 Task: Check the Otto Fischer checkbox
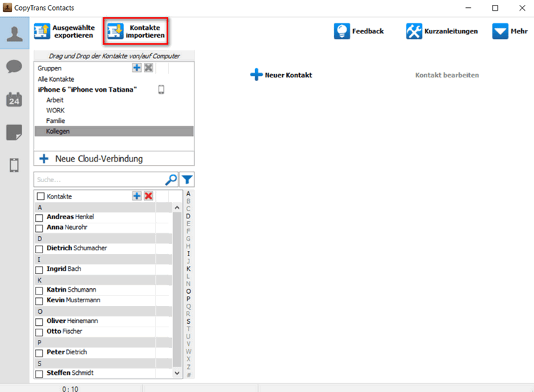click(x=39, y=332)
